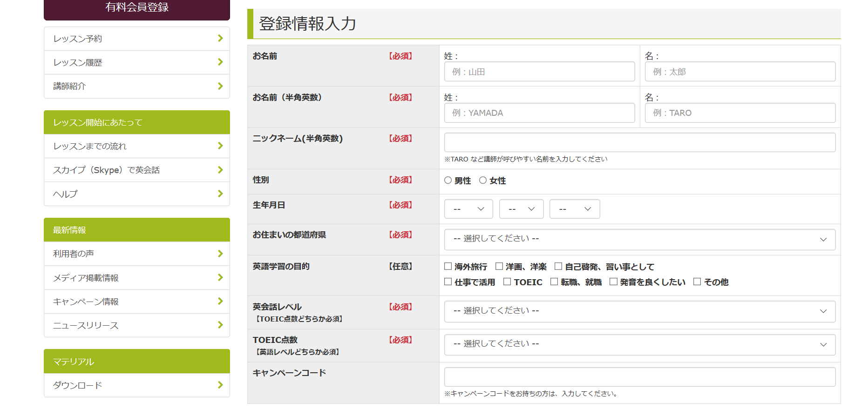Click the arrow icon next to ダウンロード
The image size is (868, 416).
tap(220, 385)
